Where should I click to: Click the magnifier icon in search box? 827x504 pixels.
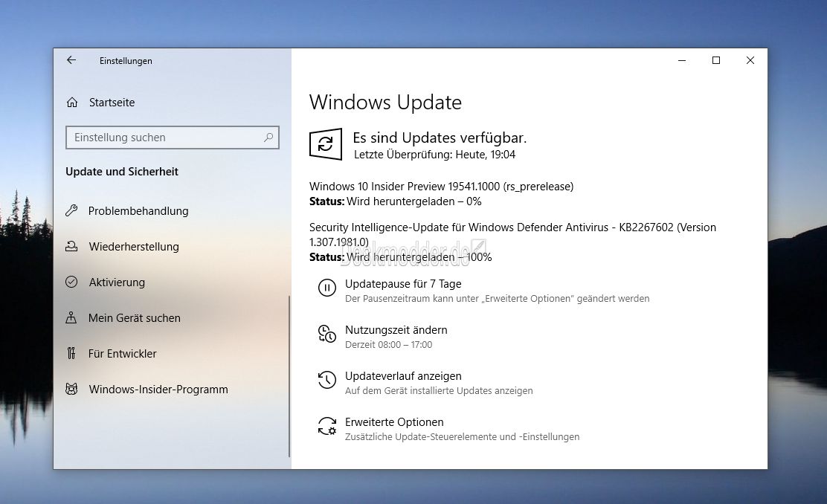click(268, 137)
